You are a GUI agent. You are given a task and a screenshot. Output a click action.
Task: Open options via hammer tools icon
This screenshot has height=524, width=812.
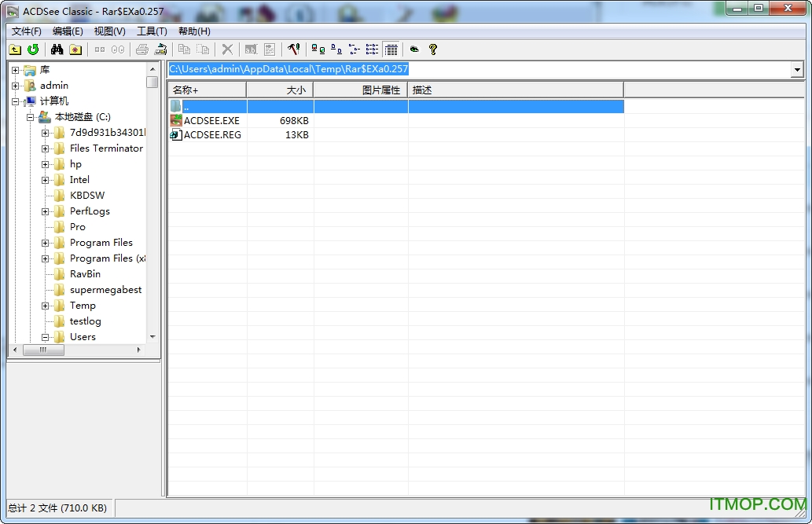294,49
